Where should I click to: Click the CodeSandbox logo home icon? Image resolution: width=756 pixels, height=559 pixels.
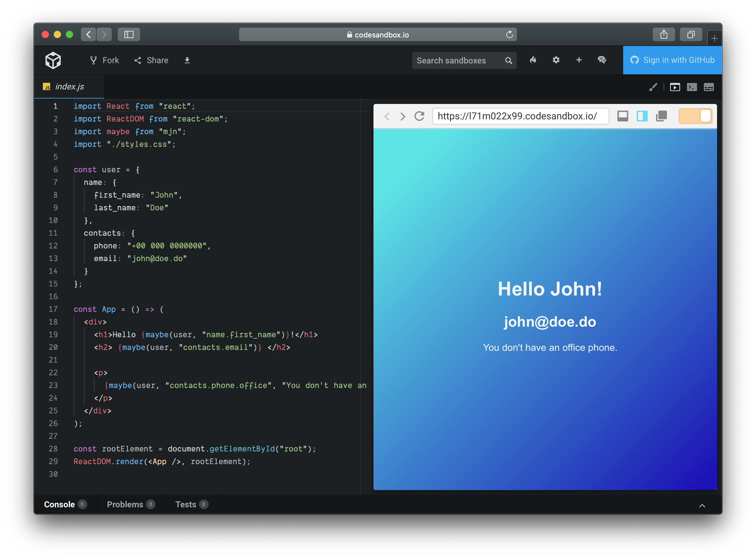(53, 60)
